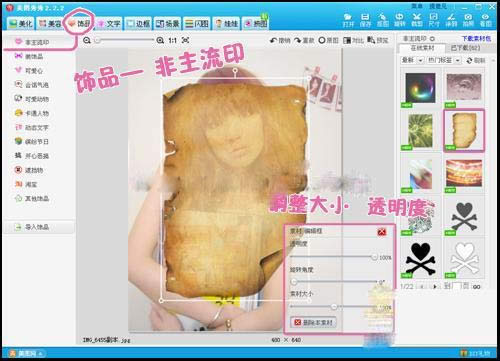Viewport: 500px width, 361px height.
Task: Select 遮挡物 (Cover objects) category
Action: [x=29, y=170]
